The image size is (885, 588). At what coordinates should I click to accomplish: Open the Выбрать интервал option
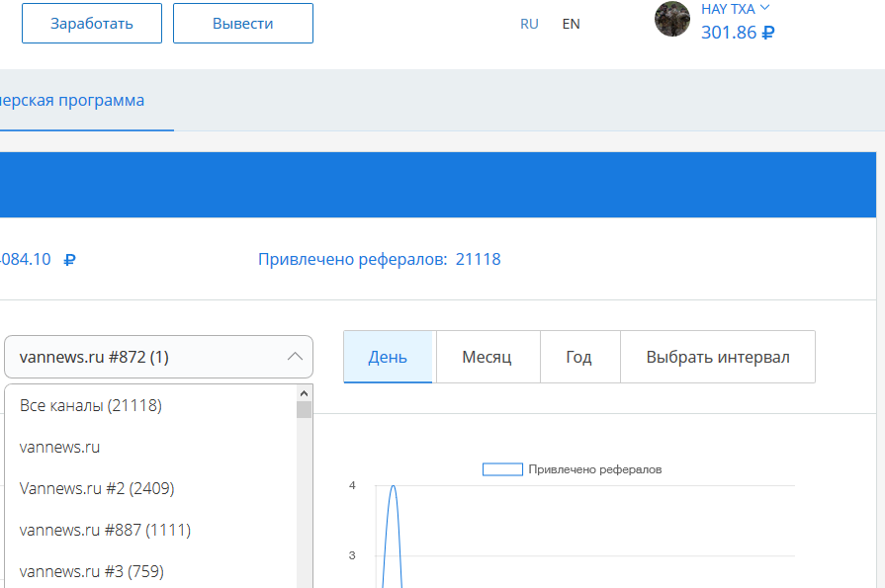[x=717, y=357]
